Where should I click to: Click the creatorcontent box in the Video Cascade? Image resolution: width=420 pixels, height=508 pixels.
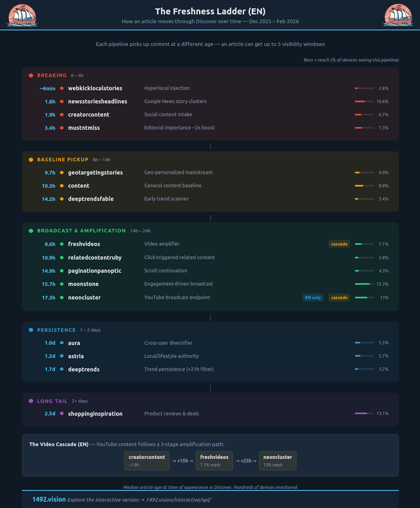point(147,460)
